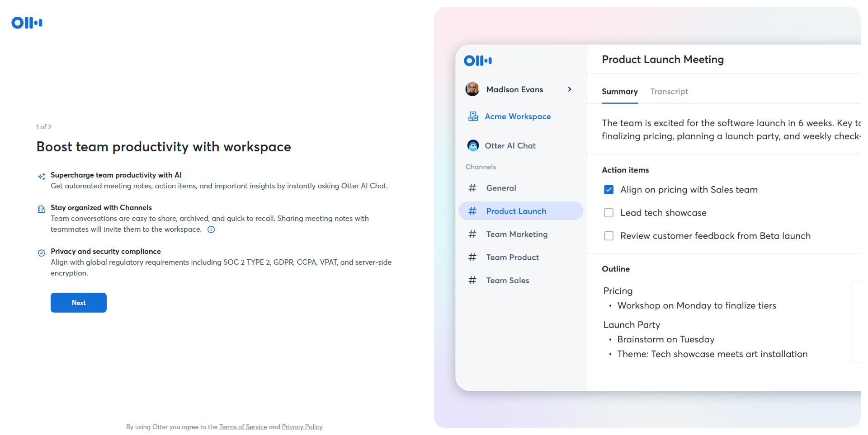Open the Privacy Policy link

(302, 427)
